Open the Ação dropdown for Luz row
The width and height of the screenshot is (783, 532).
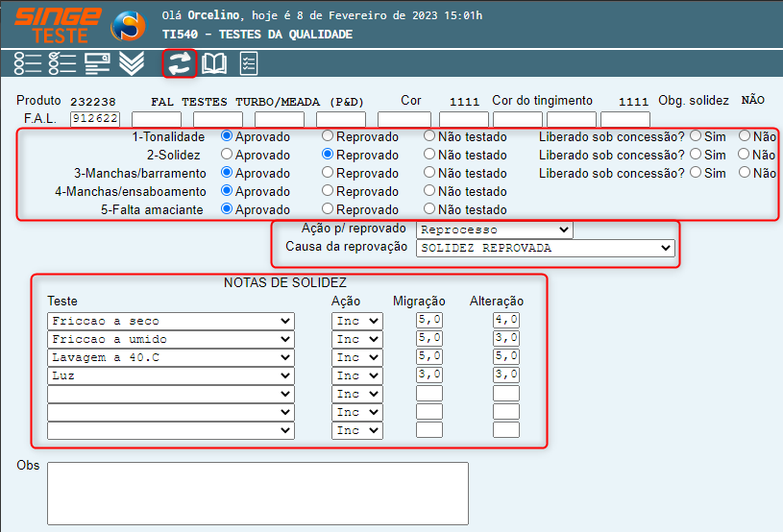[356, 375]
